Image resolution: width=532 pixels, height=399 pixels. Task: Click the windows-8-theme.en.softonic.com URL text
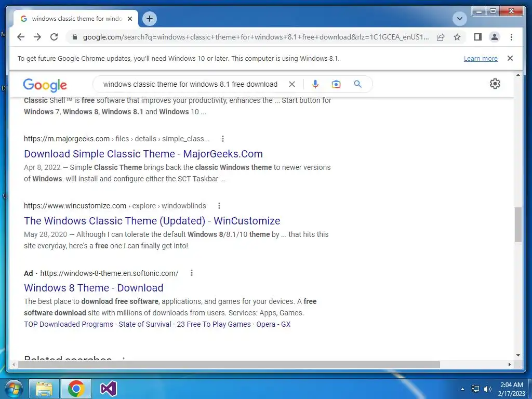click(x=109, y=273)
